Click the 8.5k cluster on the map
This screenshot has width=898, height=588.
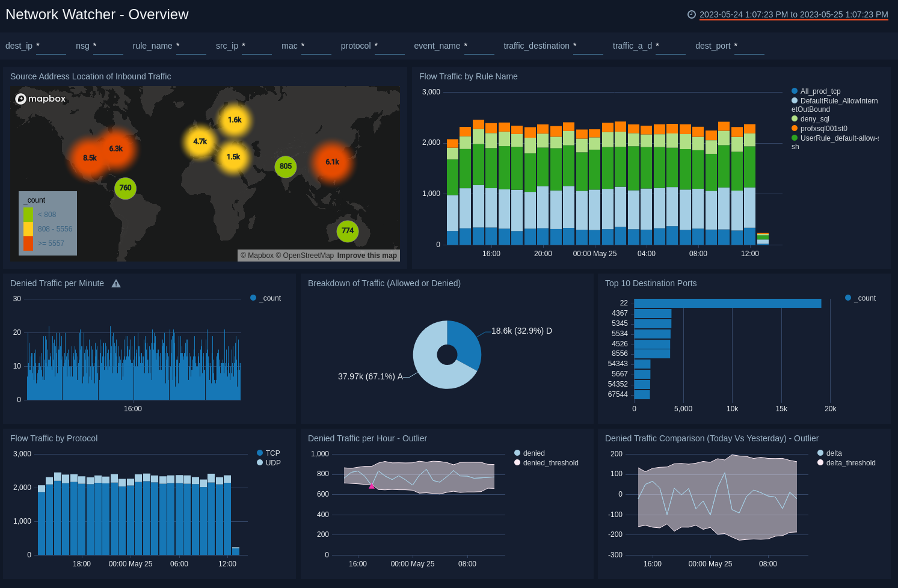click(x=90, y=158)
